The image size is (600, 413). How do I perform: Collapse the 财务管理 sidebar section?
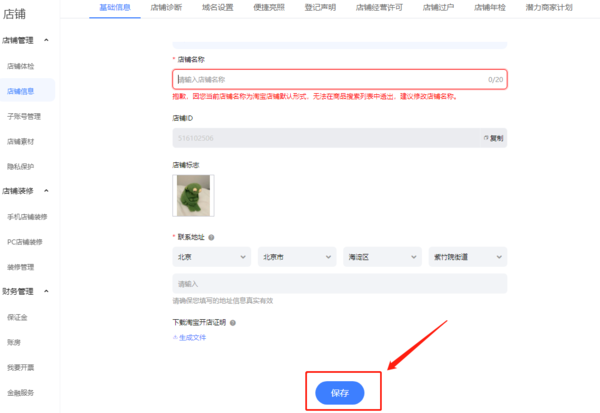46,291
